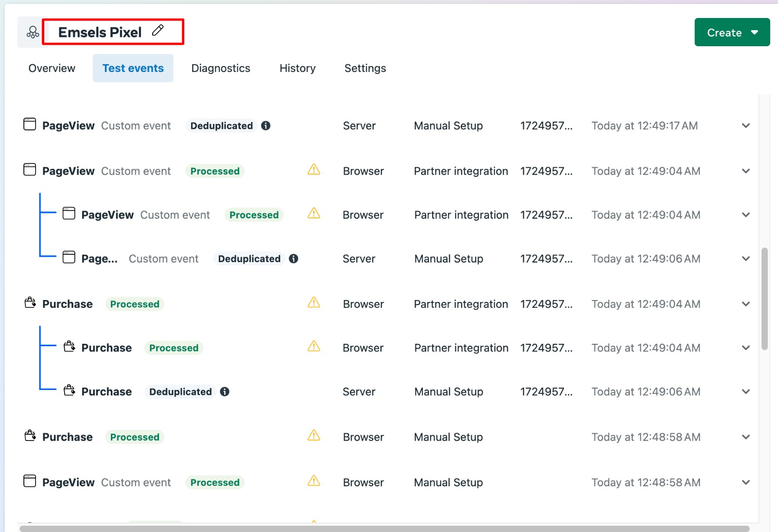Click 'Manual Setup' in nested Purchase Deduplicated row

coord(449,391)
